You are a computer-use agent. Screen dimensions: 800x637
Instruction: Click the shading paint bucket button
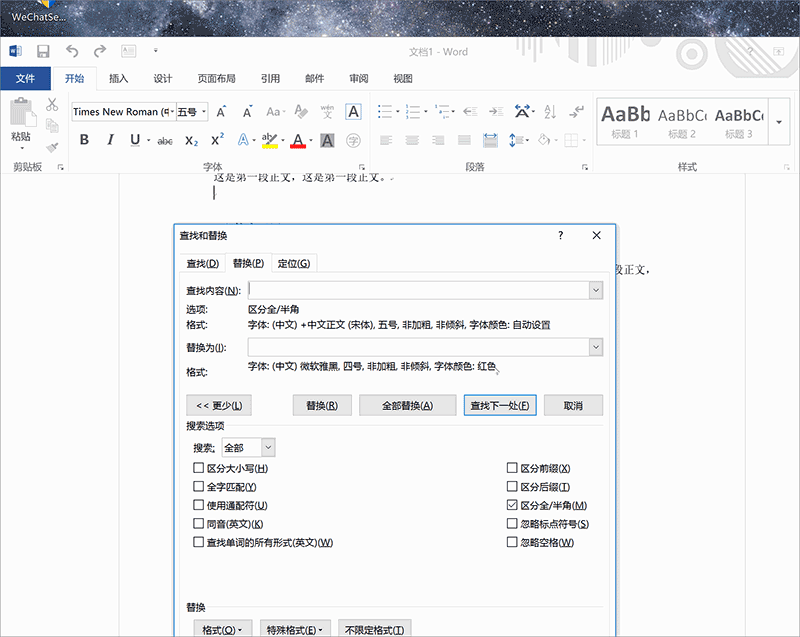point(544,140)
